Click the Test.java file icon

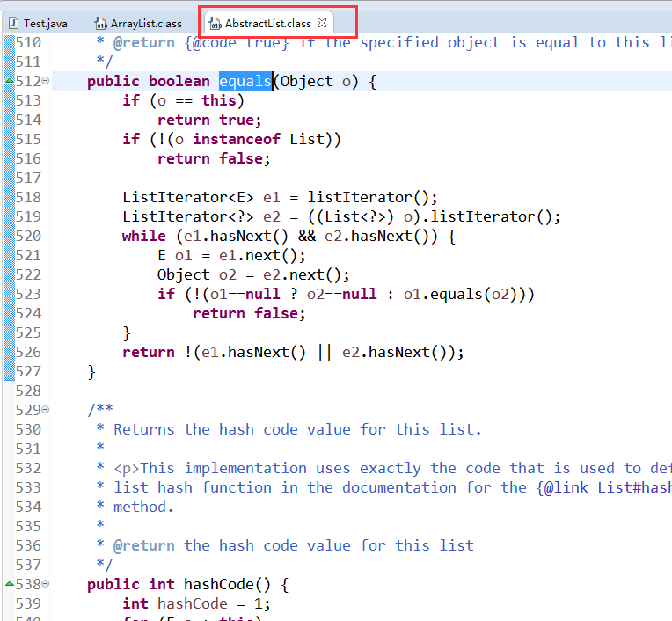(x=14, y=23)
